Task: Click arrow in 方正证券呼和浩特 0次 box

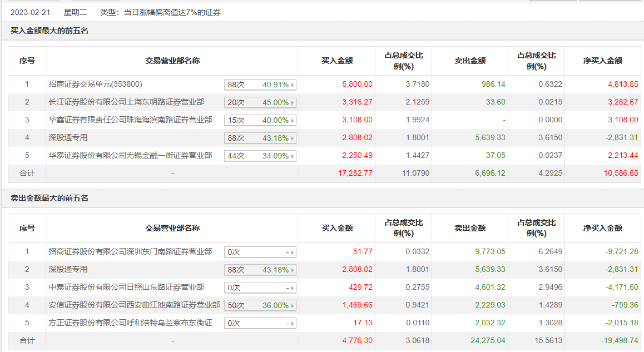Action: [x=293, y=324]
